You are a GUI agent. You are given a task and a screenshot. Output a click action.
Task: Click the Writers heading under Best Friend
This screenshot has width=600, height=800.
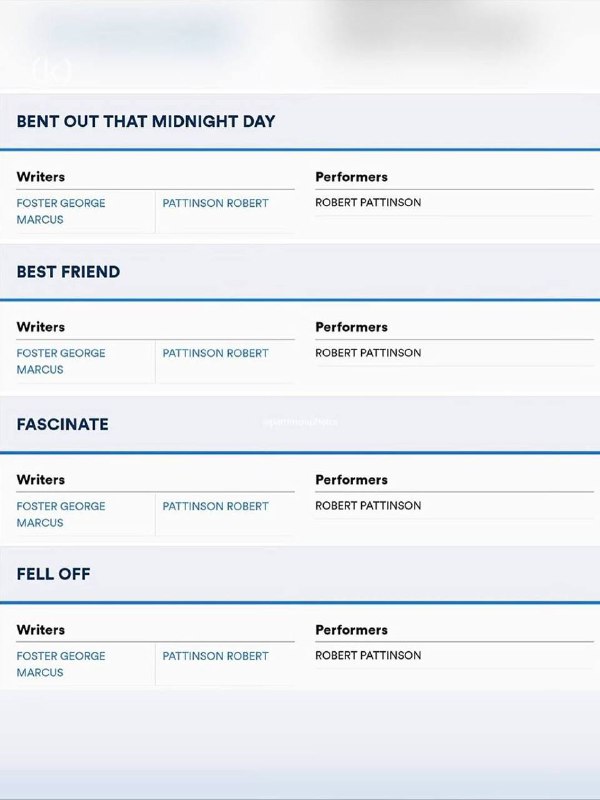click(x=41, y=327)
